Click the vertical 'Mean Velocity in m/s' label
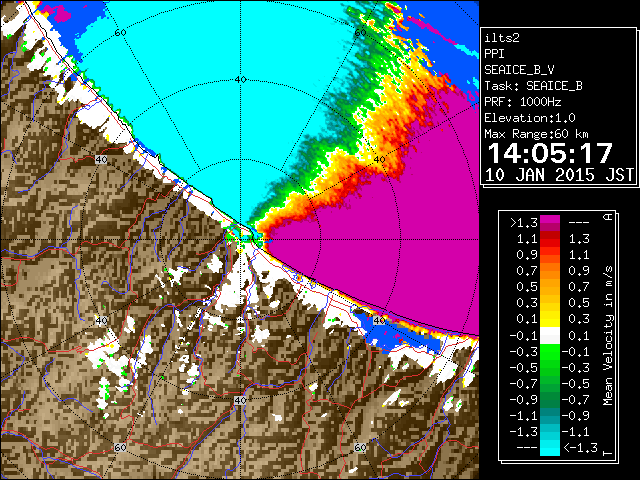This screenshot has width=640, height=480. (x=608, y=336)
